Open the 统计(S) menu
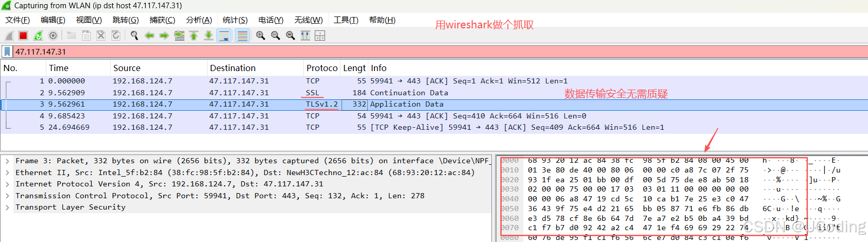 coord(235,20)
